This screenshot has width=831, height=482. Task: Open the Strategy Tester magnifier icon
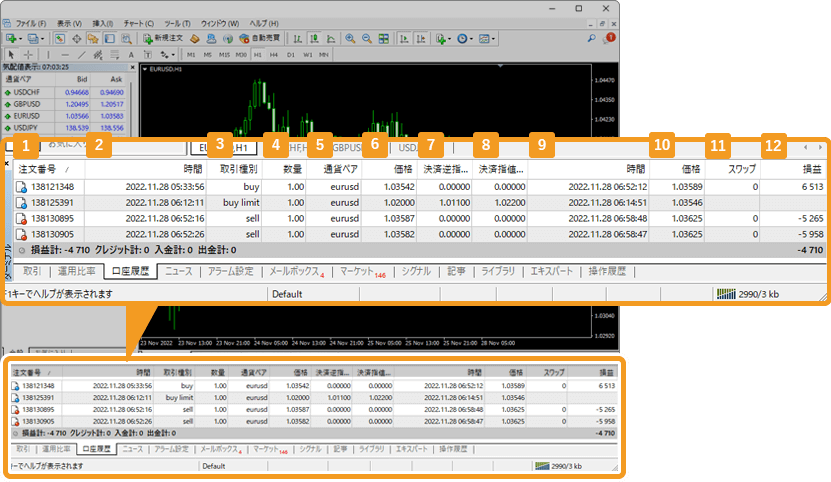(x=126, y=38)
